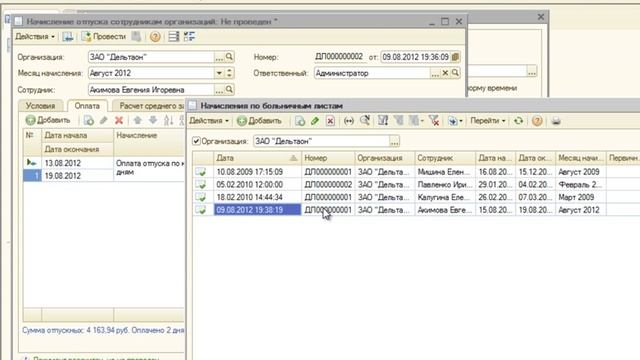The width and height of the screenshot is (640, 360).
Task: Copy document icon in sick-leave list toolbar
Action: coord(300,121)
